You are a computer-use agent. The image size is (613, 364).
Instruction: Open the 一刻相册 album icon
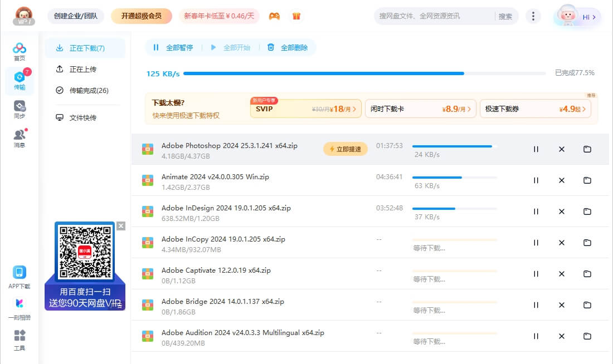19,309
